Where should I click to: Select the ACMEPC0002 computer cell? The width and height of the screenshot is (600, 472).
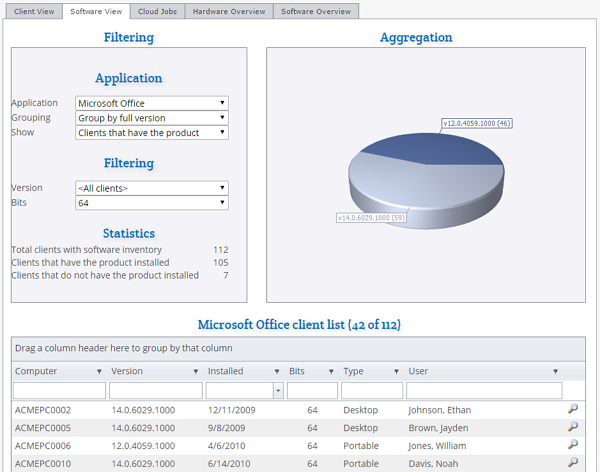coord(43,410)
